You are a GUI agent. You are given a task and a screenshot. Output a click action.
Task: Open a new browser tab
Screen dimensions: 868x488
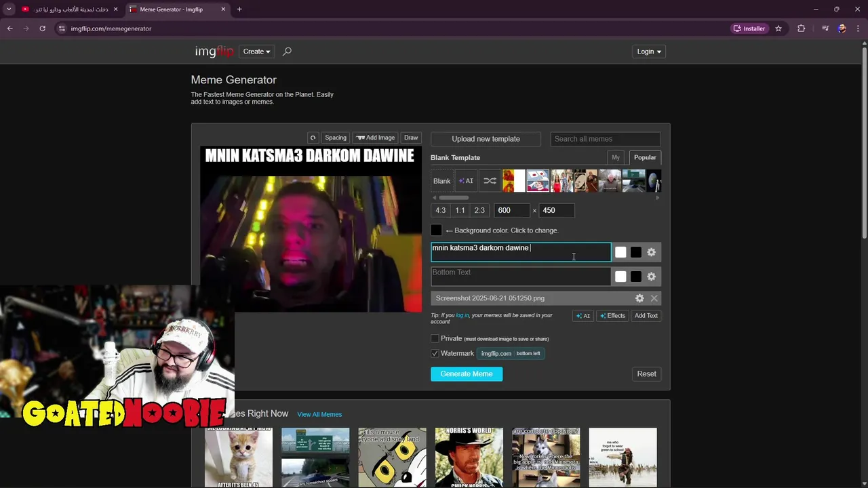239,9
